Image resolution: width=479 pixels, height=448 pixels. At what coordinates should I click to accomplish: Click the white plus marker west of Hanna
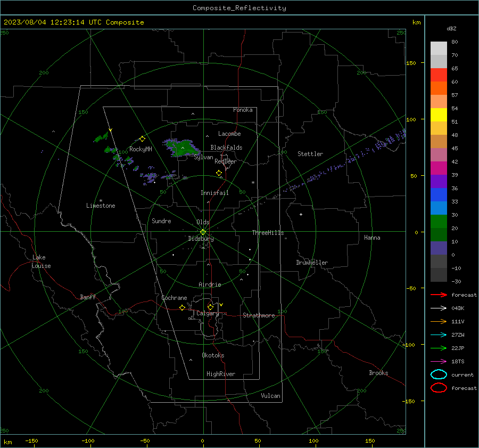click(x=301, y=214)
